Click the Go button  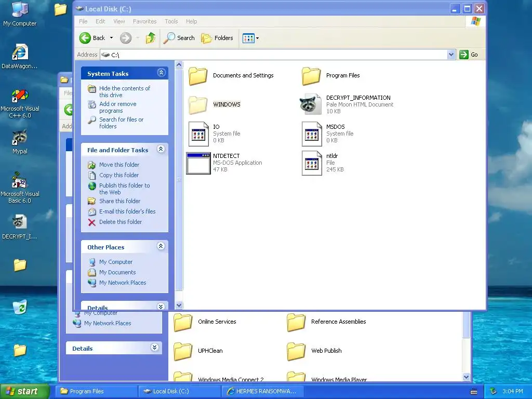point(469,55)
